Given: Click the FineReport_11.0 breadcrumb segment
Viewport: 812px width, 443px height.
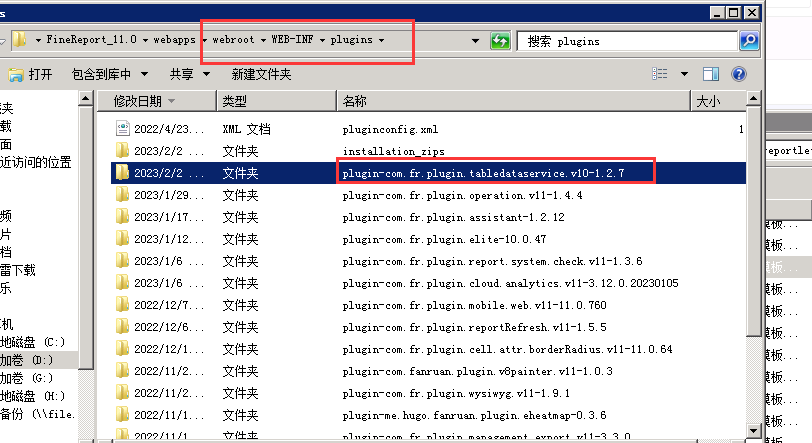Looking at the screenshot, I should [x=91, y=39].
